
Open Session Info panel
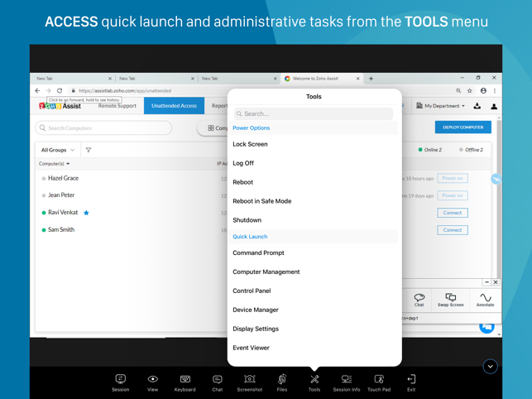(347, 382)
